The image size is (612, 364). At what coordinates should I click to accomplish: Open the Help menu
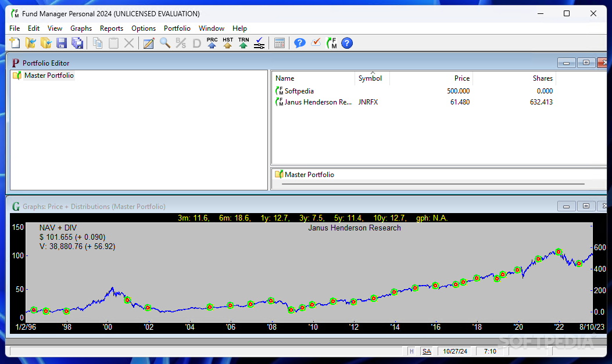(239, 28)
